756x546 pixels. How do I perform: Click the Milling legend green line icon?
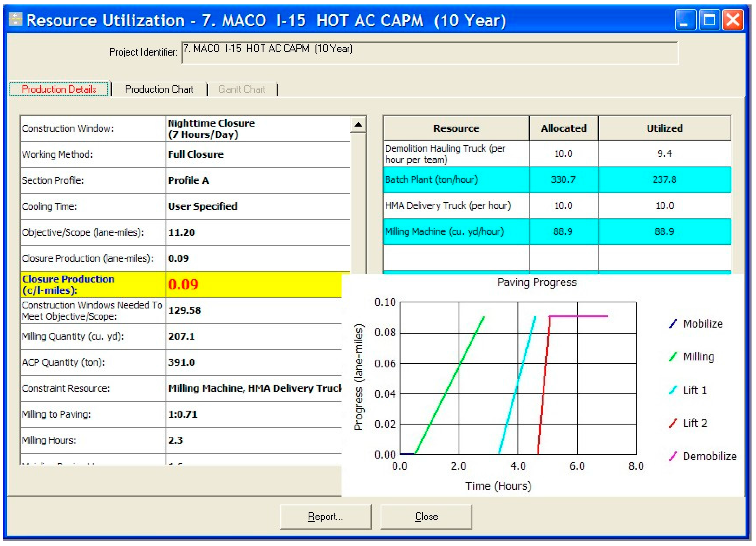673,356
